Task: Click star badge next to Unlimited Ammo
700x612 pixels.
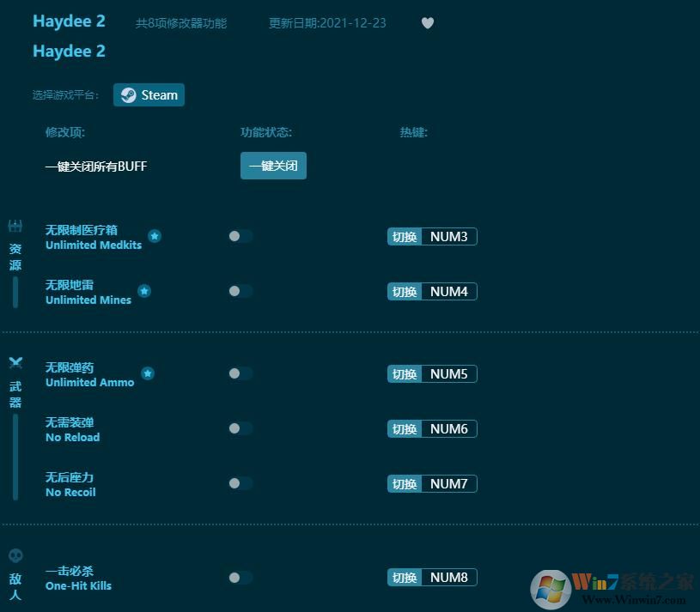Action: [x=148, y=373]
